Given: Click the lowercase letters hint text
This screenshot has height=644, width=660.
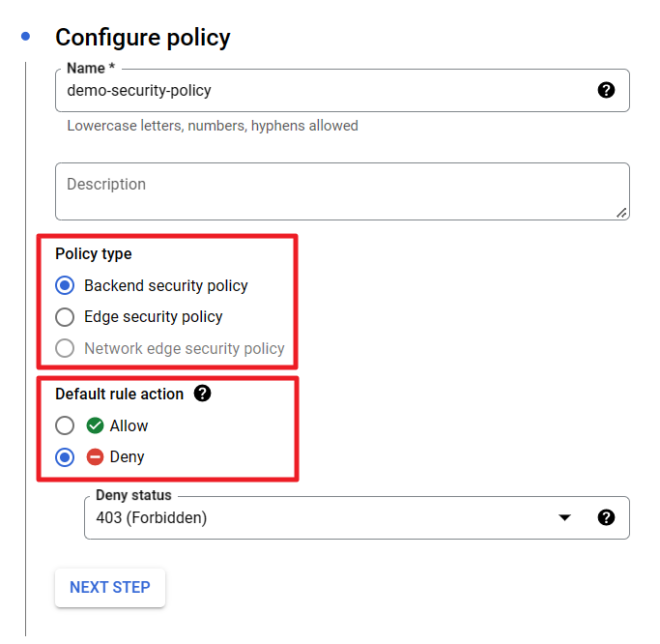Looking at the screenshot, I should coord(213,126).
